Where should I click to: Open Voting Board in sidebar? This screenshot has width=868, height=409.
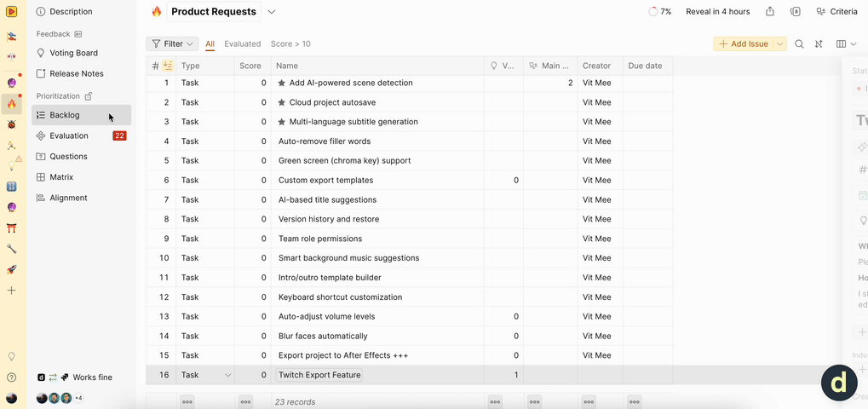[73, 53]
